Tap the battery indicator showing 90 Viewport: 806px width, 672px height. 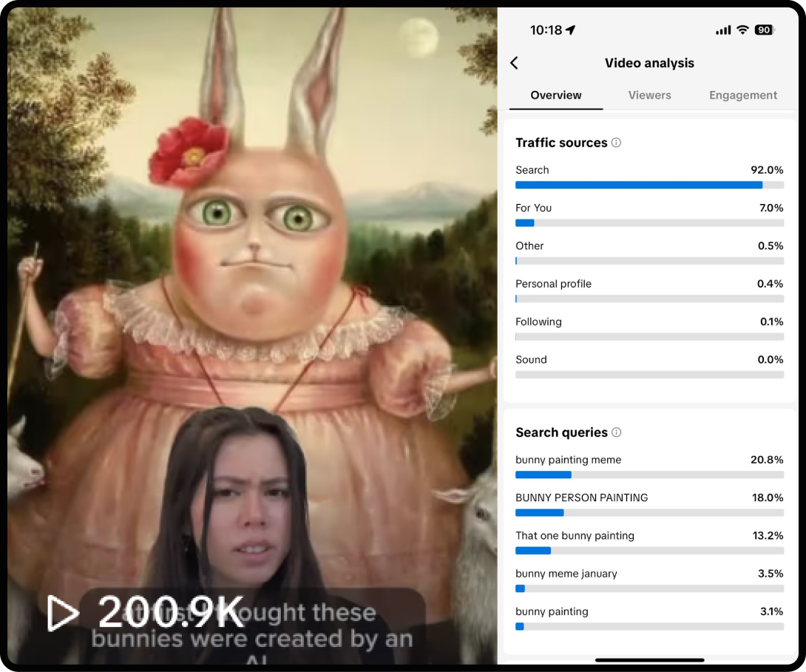(x=765, y=30)
